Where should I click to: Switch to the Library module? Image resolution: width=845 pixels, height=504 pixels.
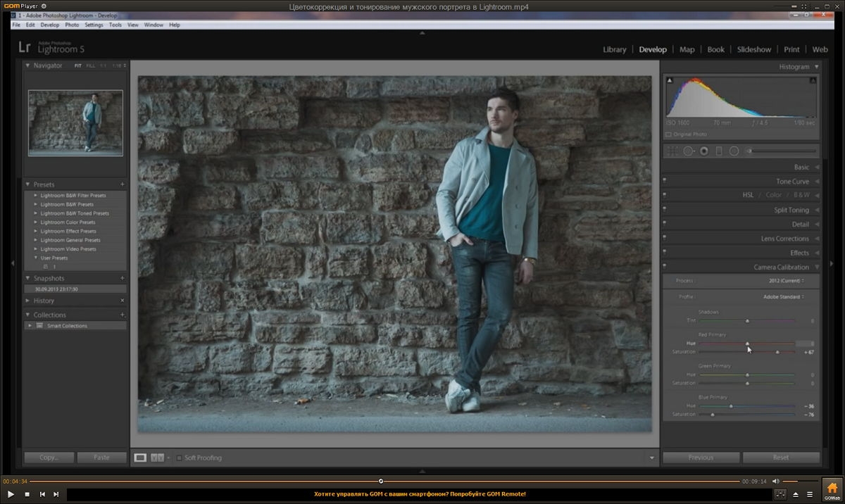point(615,49)
